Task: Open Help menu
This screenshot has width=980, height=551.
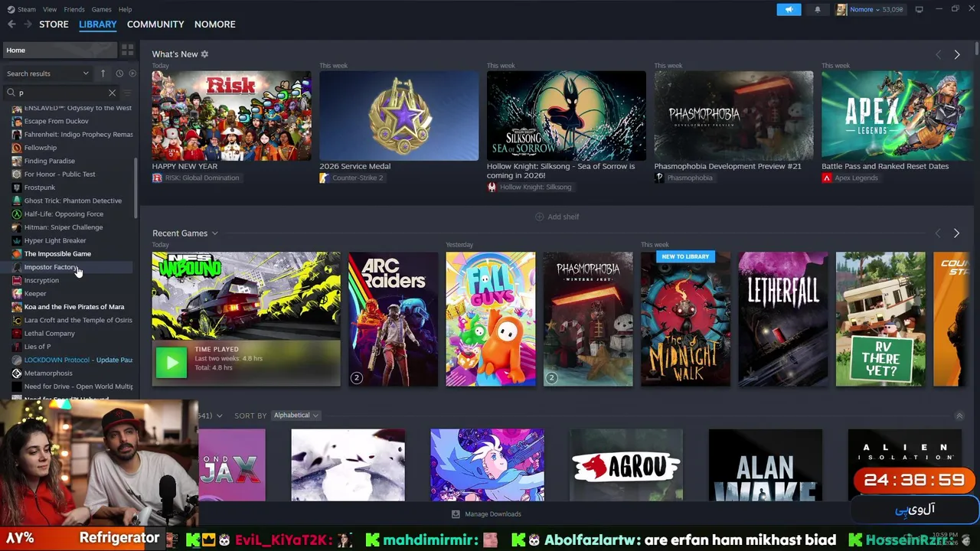Action: 125,9
